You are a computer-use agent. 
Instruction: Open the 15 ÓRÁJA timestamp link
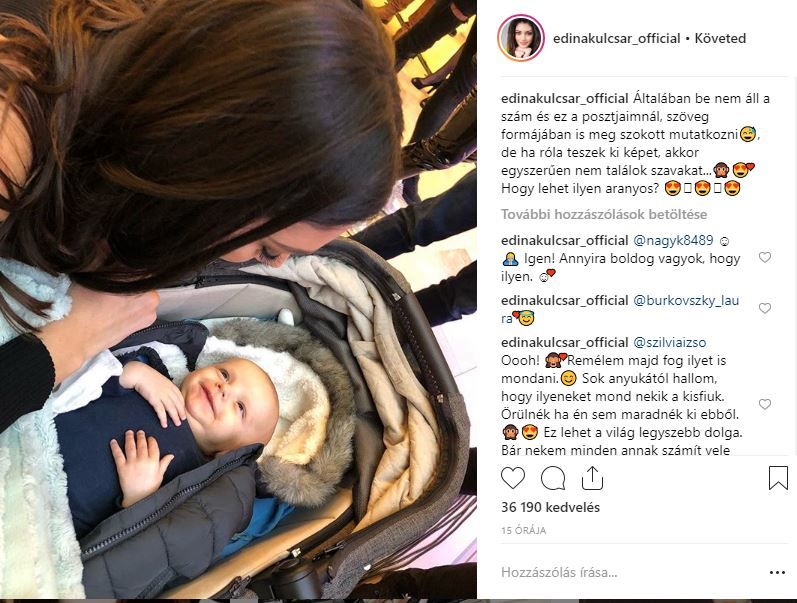(x=524, y=530)
